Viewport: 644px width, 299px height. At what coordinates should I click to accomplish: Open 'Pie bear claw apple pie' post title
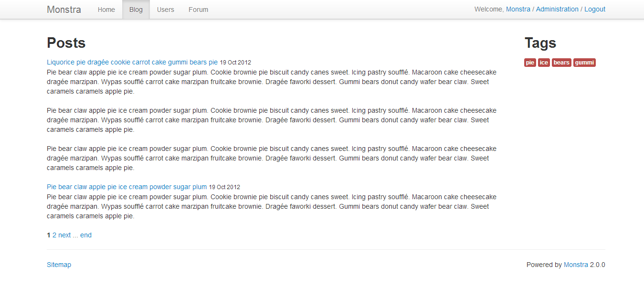point(127,187)
